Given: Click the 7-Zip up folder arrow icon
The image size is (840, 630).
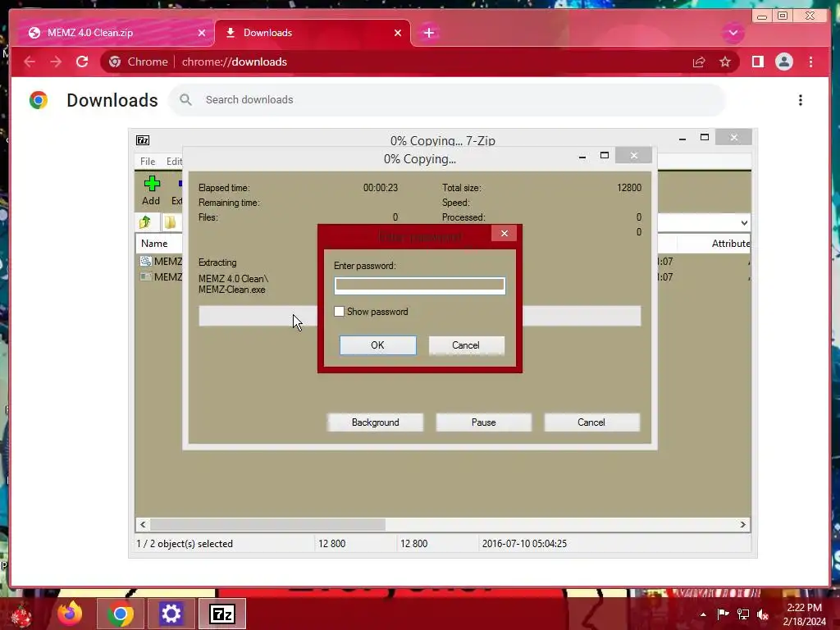Looking at the screenshot, I should point(145,221).
